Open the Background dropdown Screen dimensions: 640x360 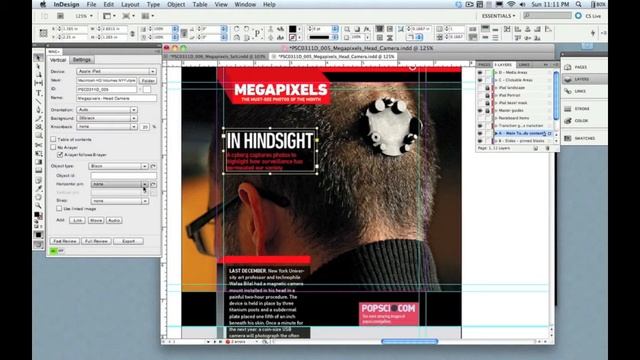107,118
